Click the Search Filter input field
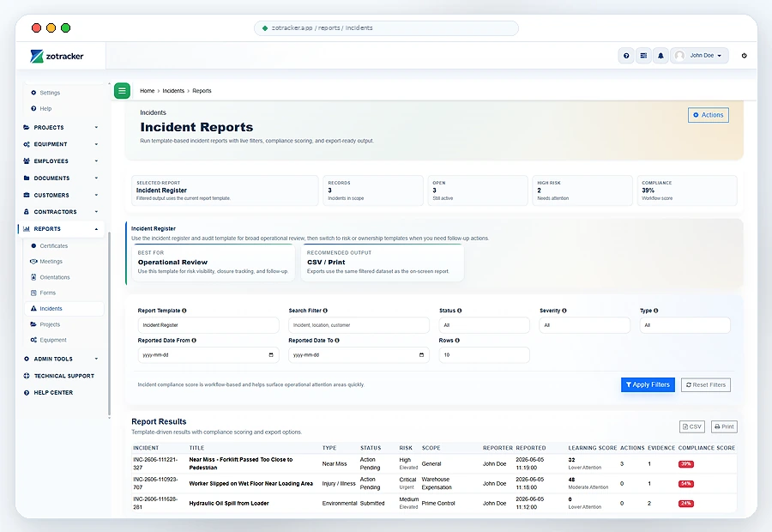772x532 pixels. pos(359,325)
